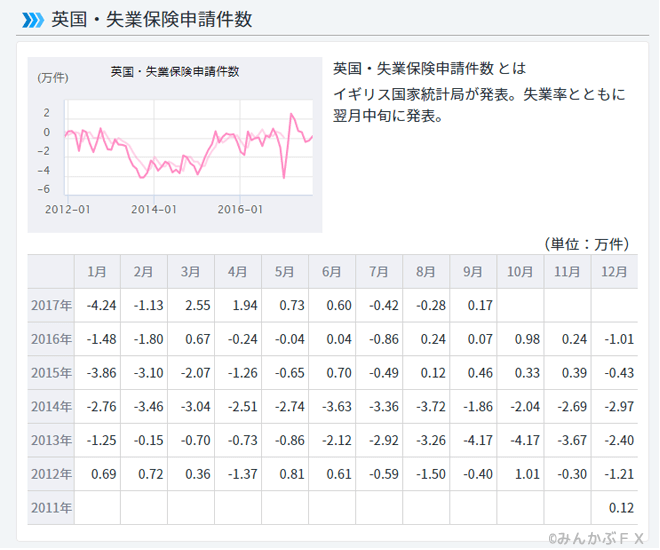The height and width of the screenshot is (550, 660).
Task: Click the 0.46 value for September 2015
Action: tap(480, 373)
